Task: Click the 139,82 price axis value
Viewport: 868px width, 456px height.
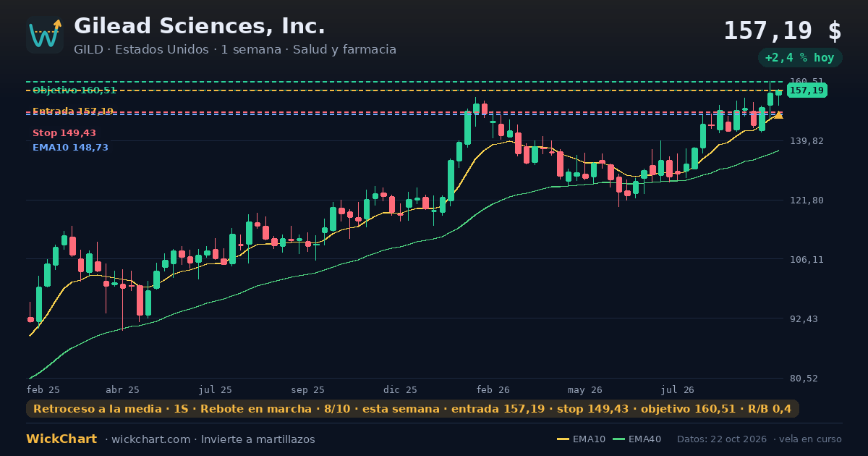Action: pyautogui.click(x=807, y=140)
